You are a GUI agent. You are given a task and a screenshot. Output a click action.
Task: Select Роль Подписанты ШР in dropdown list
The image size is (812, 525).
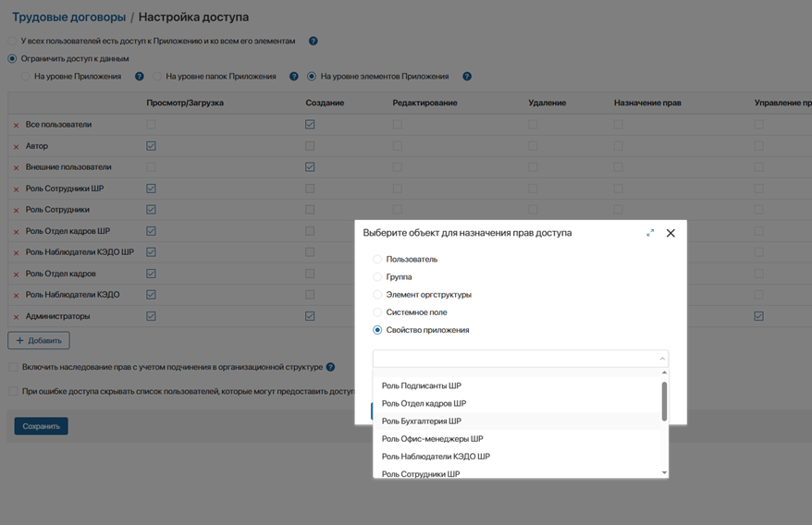pyautogui.click(x=422, y=386)
